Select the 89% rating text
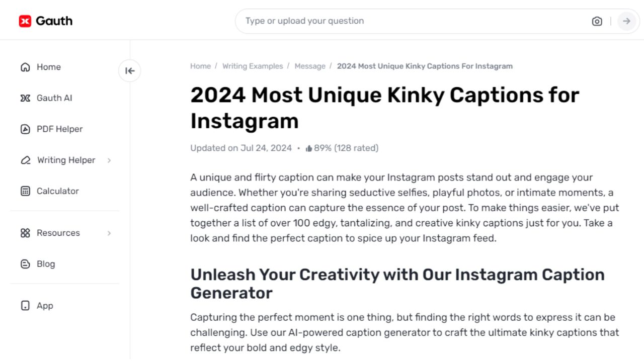The height and width of the screenshot is (362, 644). click(323, 148)
